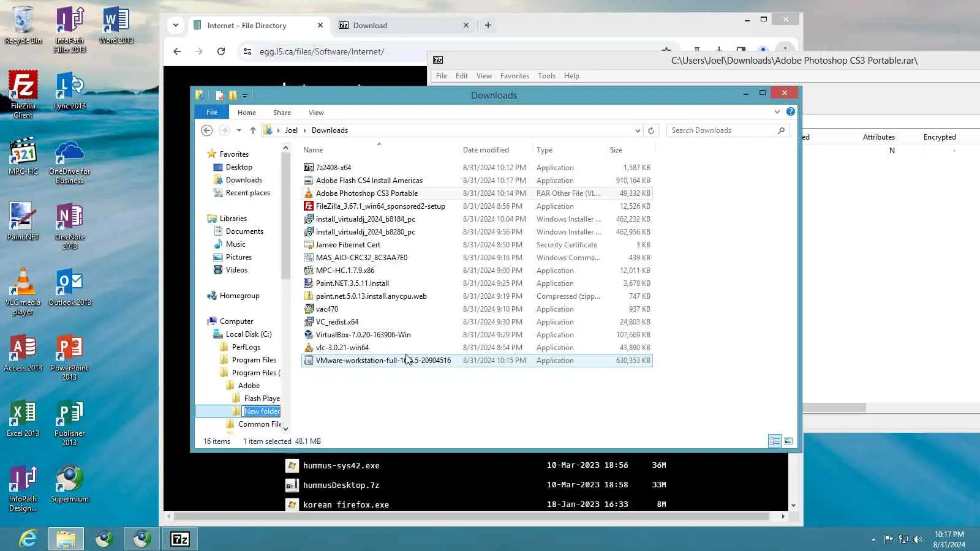This screenshot has width=980, height=551.
Task: Reload the page in the browser
Action: (x=221, y=51)
